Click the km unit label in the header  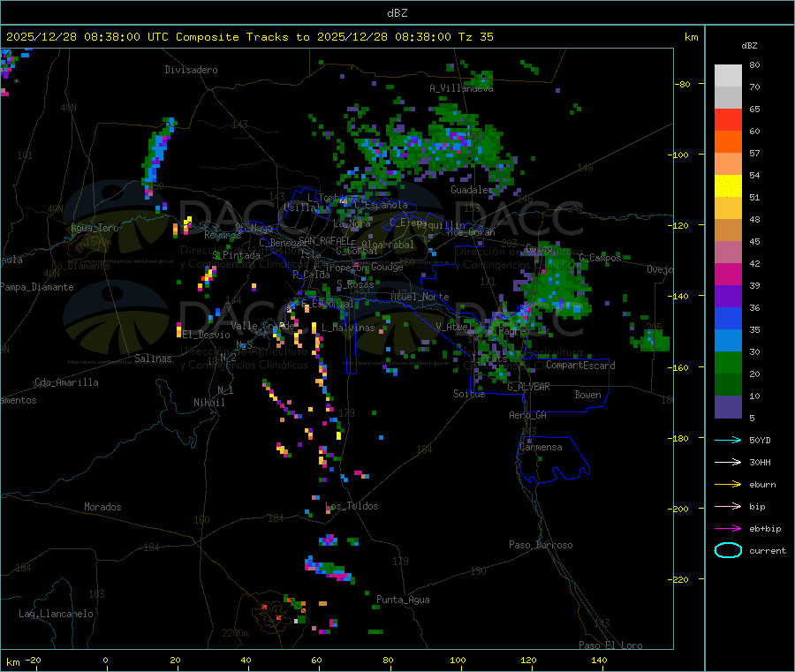click(691, 37)
